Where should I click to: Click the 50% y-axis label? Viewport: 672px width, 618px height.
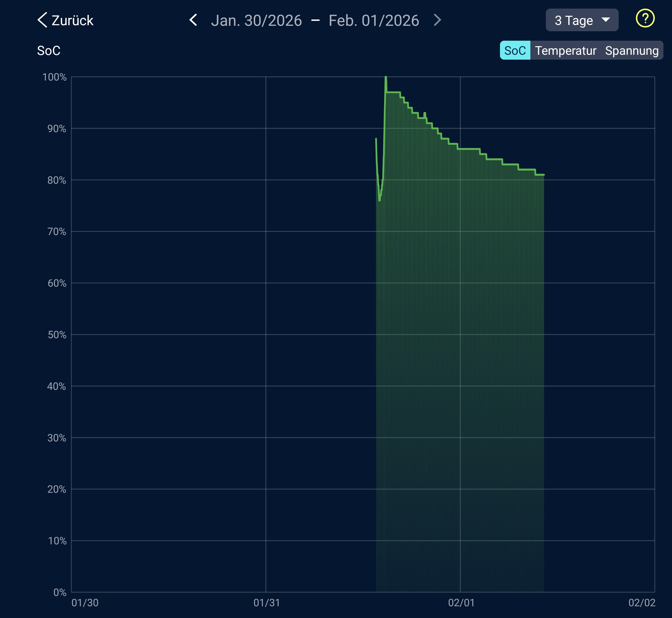[57, 335]
